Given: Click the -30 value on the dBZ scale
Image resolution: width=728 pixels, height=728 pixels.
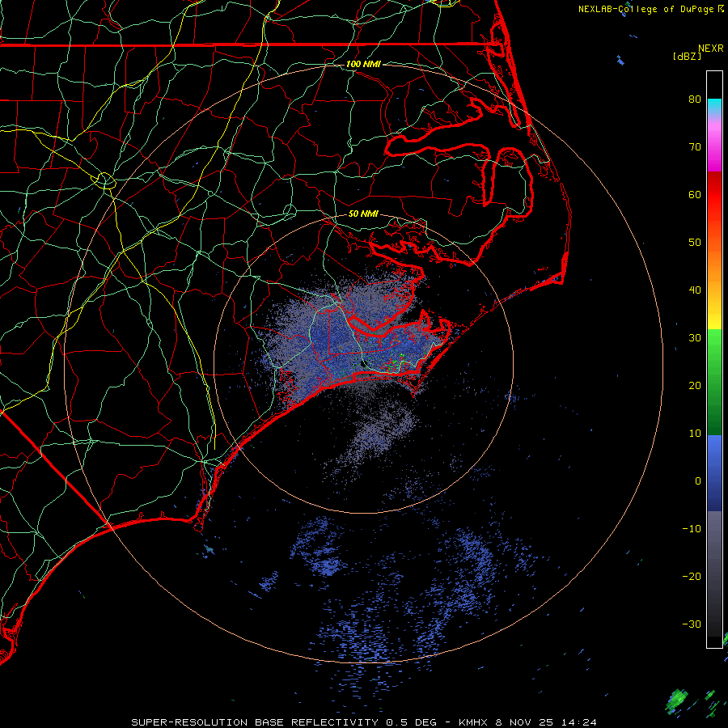Looking at the screenshot, I should pos(692,624).
